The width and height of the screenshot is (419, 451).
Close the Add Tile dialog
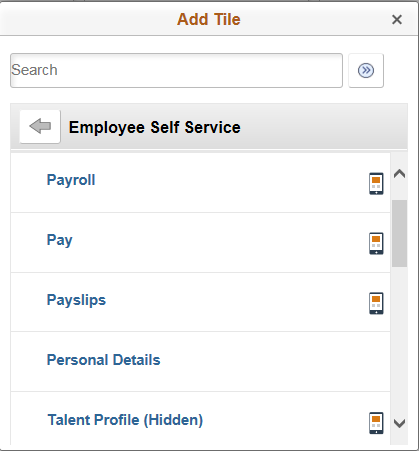coord(397,19)
